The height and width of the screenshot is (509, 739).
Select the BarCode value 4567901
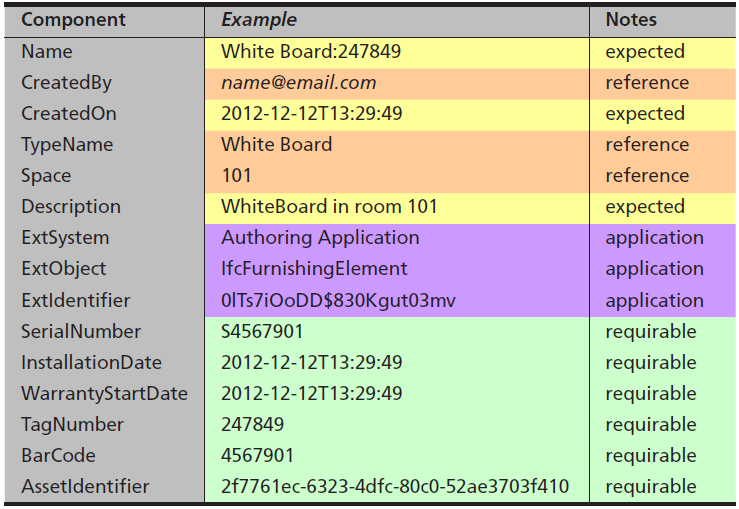(x=257, y=456)
